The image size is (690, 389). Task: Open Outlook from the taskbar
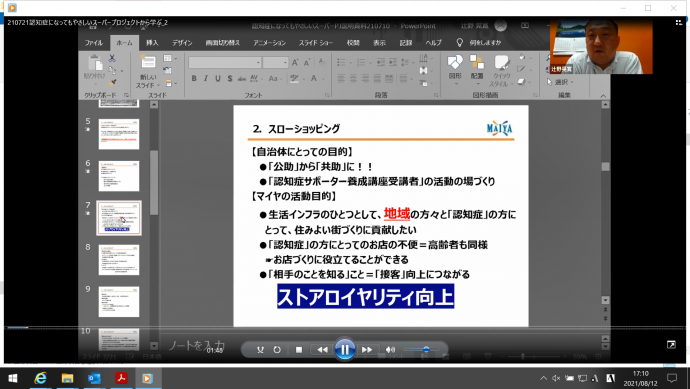pos(94,378)
